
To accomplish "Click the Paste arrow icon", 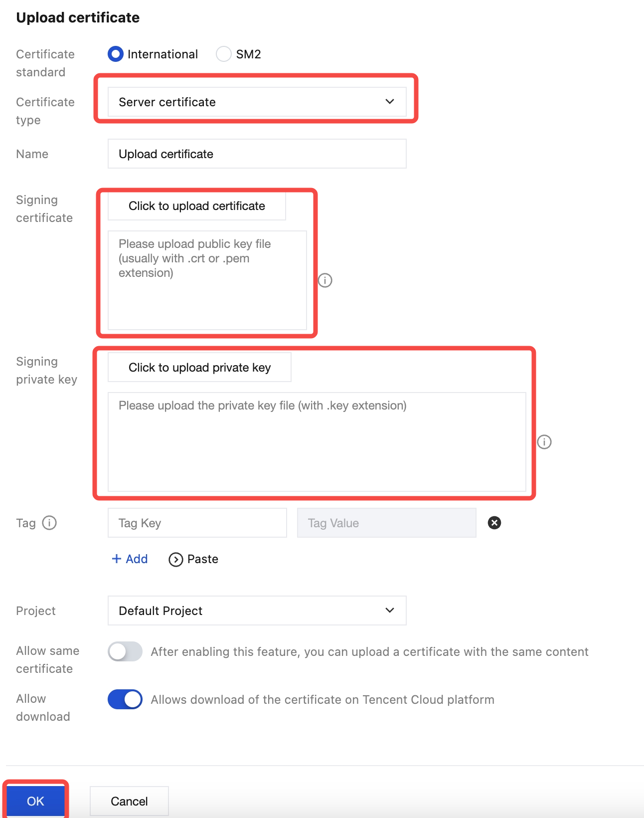I will pos(175,560).
